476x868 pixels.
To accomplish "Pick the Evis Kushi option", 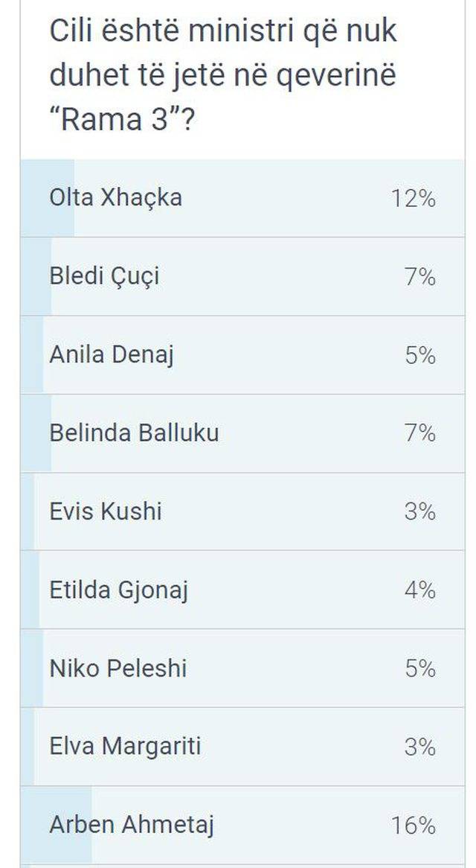I will tap(242, 511).
